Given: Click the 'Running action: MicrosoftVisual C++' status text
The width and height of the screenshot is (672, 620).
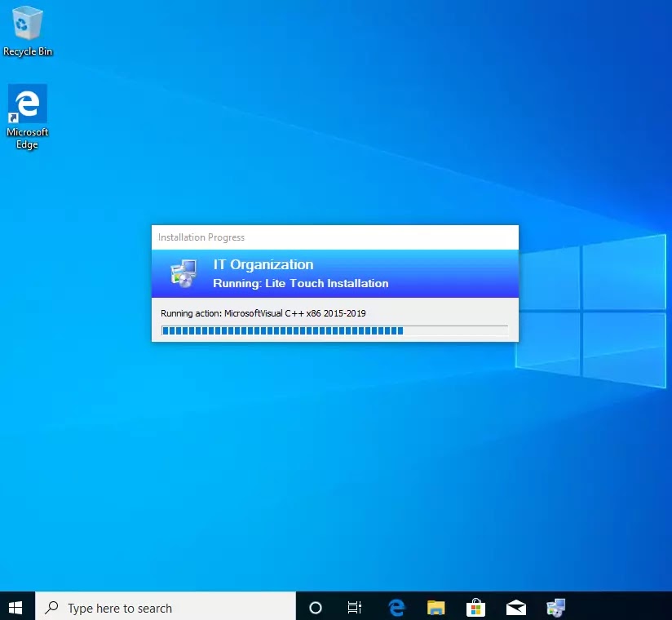Looking at the screenshot, I should coord(263,313).
